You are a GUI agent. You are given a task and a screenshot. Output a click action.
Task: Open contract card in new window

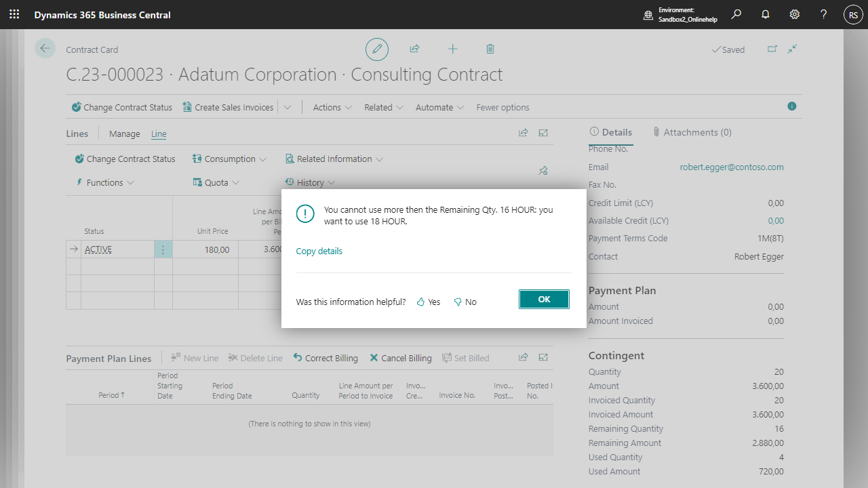pos(772,49)
